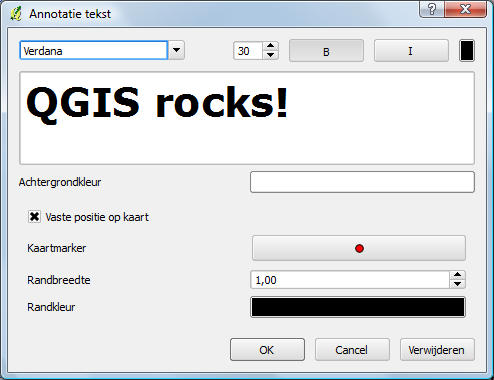494x380 pixels.
Task: Uncheck Vaste positie op kaart checkbox
Action: pos(34,217)
